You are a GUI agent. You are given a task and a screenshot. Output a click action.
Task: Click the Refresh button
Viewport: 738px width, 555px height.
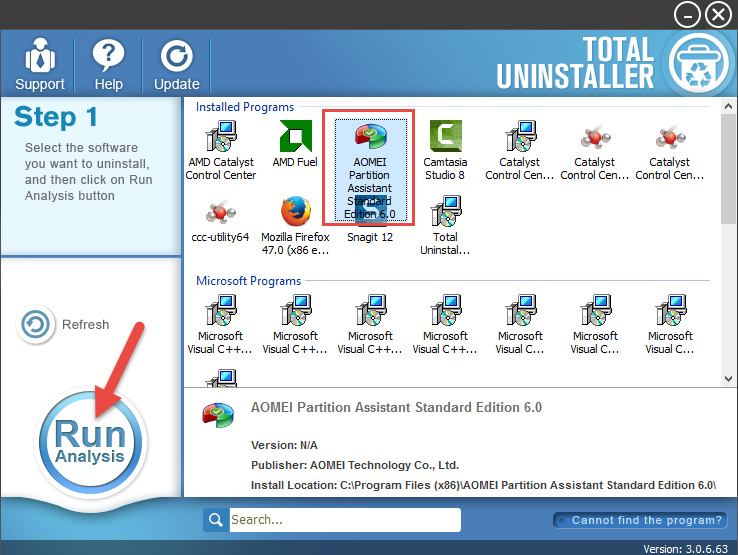(64, 324)
